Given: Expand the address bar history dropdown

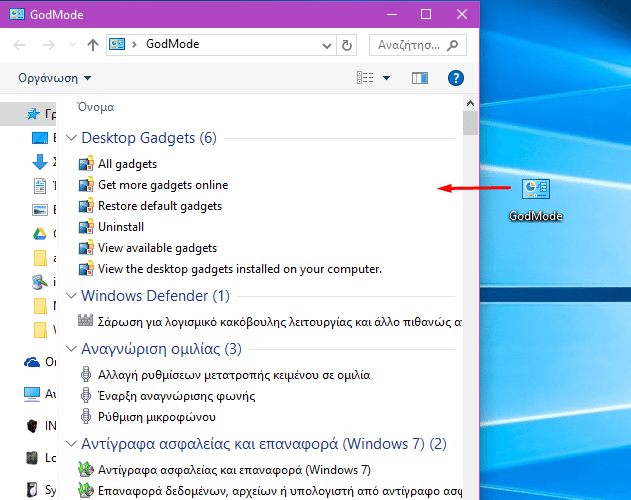Looking at the screenshot, I should click(x=327, y=45).
